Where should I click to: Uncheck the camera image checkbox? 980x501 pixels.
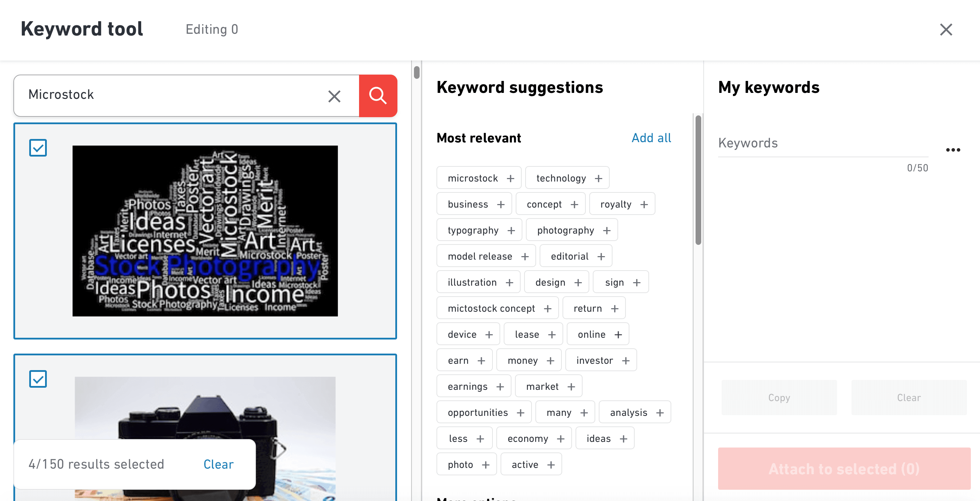tap(38, 379)
